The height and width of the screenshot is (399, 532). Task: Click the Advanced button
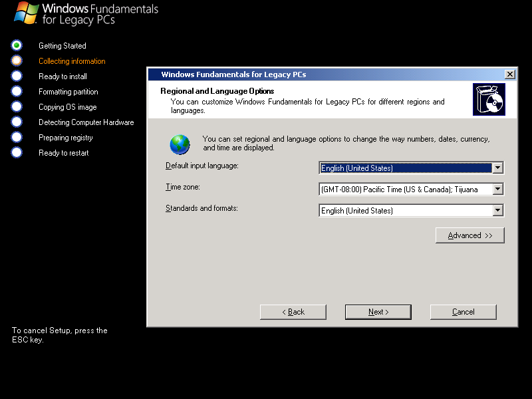[x=469, y=235]
